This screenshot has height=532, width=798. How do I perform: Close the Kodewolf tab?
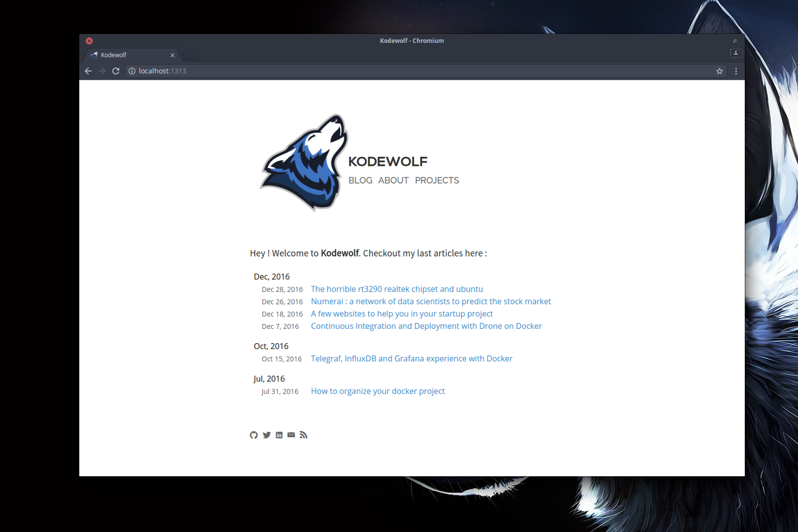click(172, 55)
